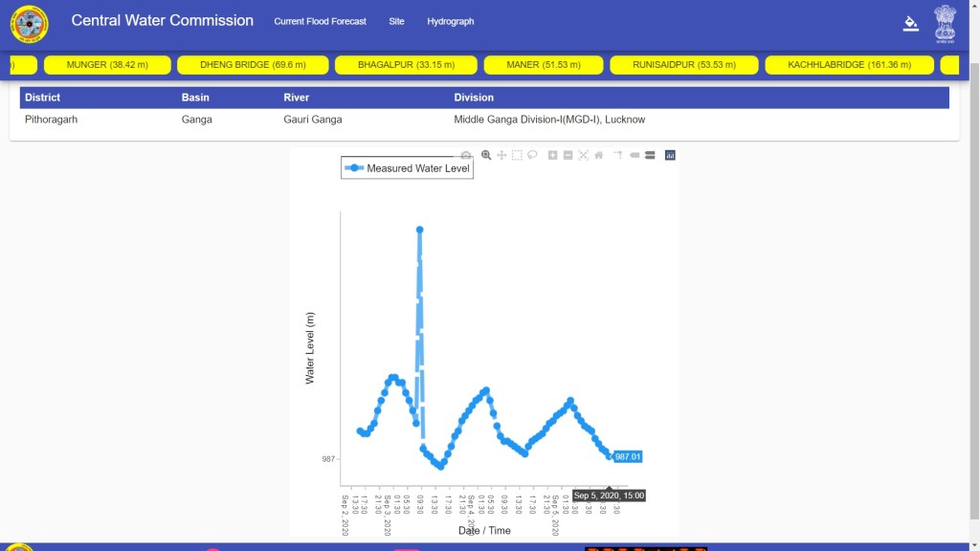Screen dimensions: 980x551
Task: Click the download plot as PNG camera icon
Action: point(466,155)
